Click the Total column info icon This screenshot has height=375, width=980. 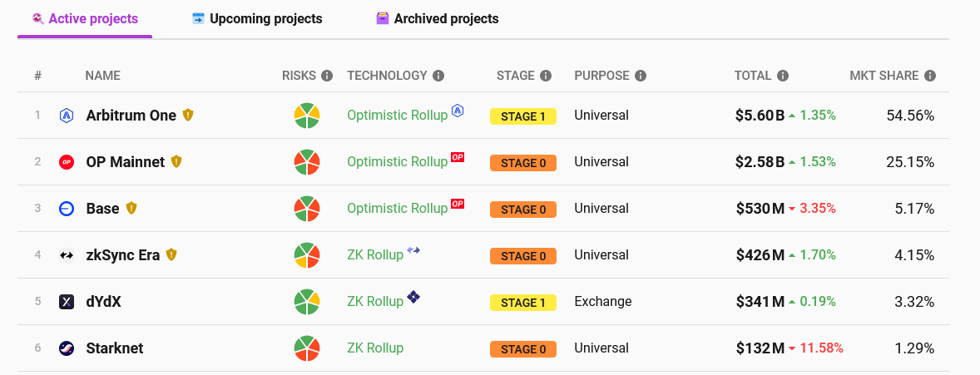(x=783, y=76)
